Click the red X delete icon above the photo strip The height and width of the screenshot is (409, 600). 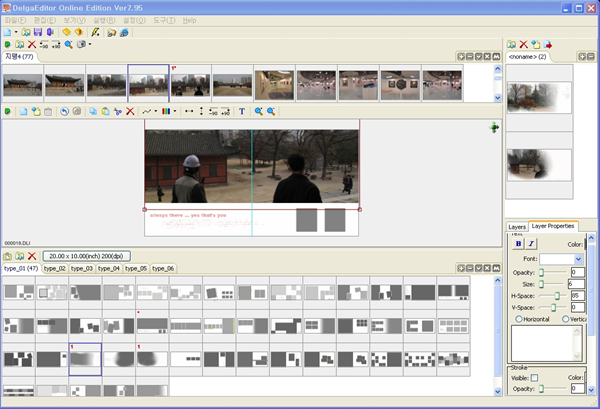click(32, 45)
